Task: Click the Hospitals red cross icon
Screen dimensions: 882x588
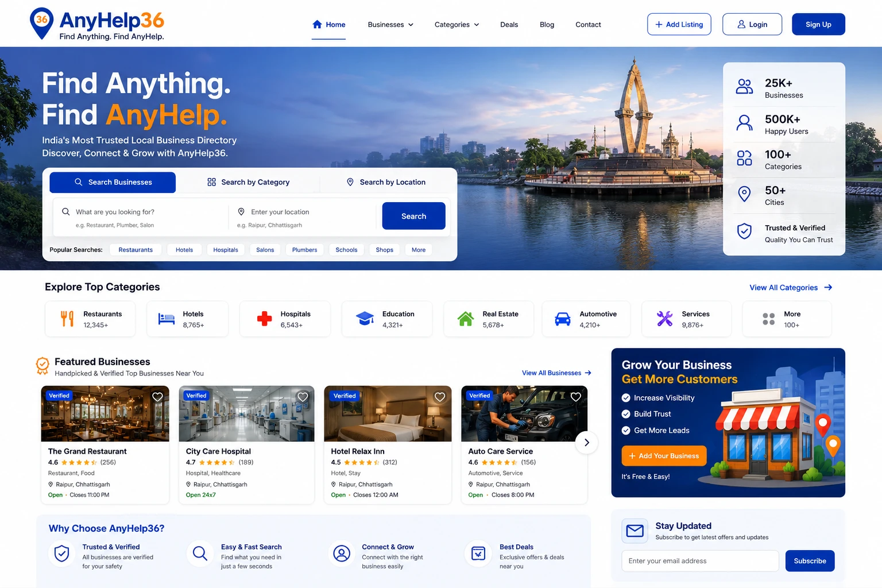Action: pyautogui.click(x=264, y=319)
